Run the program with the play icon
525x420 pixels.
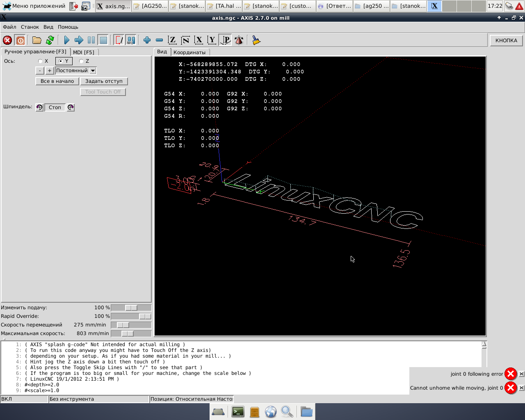click(66, 40)
